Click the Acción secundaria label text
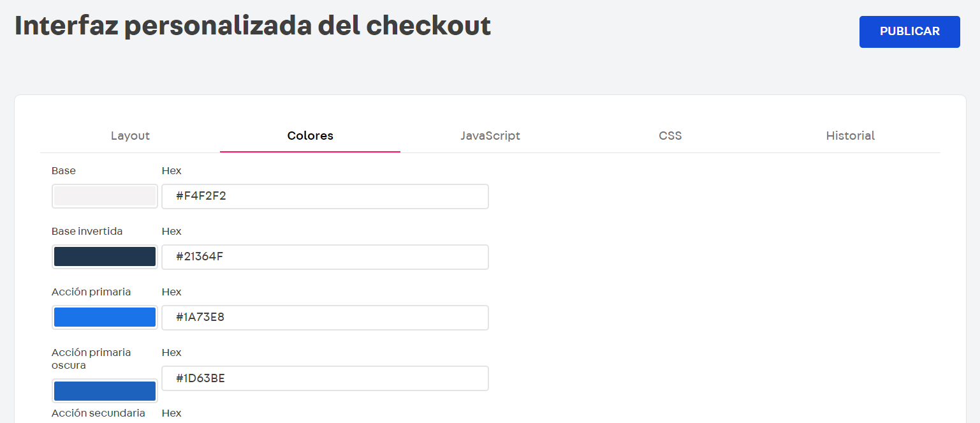 point(98,413)
